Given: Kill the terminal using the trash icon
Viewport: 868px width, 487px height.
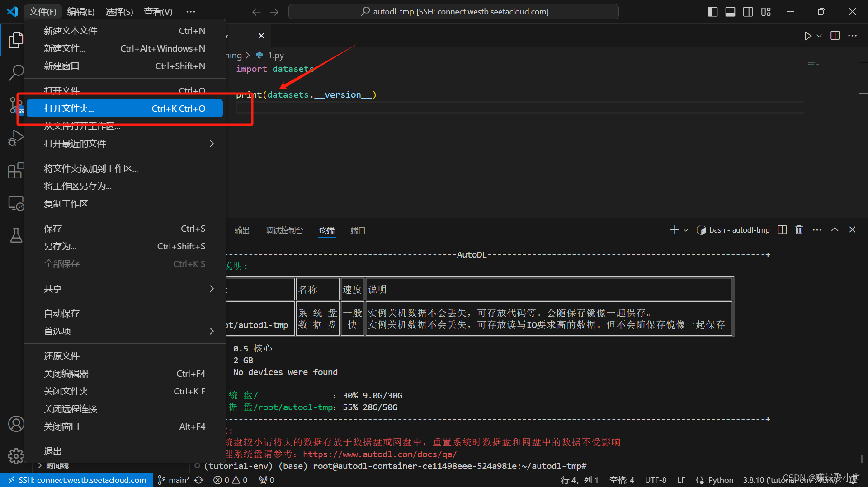Looking at the screenshot, I should [x=799, y=229].
